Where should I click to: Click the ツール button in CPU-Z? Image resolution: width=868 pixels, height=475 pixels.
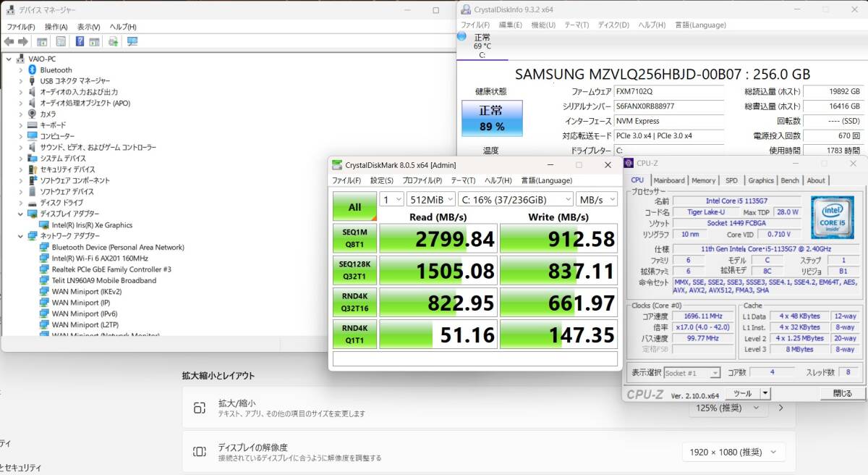[x=742, y=393]
